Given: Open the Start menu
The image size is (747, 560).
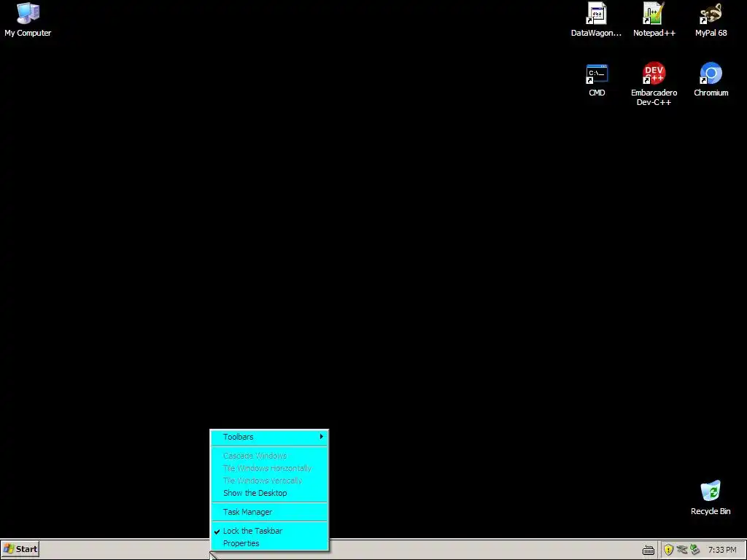Looking at the screenshot, I should point(20,549).
